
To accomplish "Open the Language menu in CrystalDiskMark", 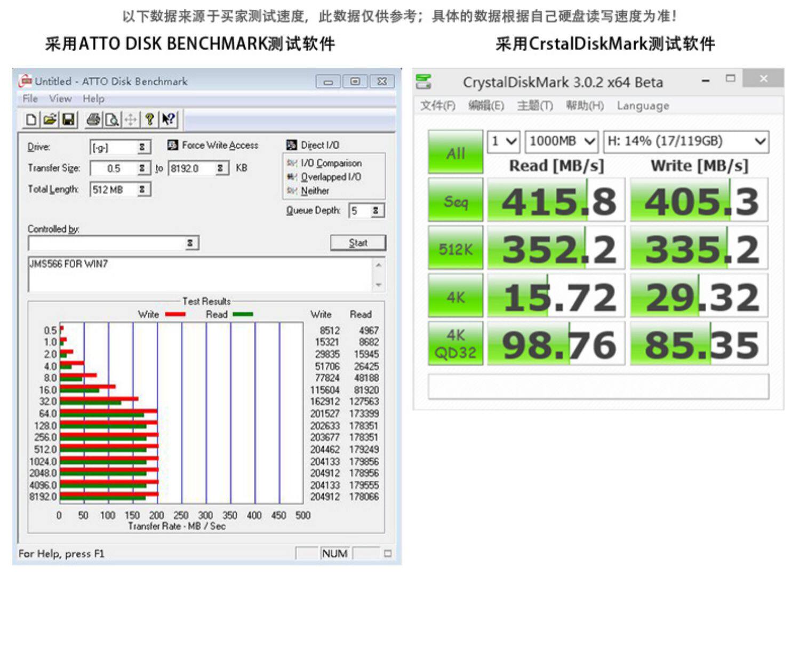I will coord(643,106).
